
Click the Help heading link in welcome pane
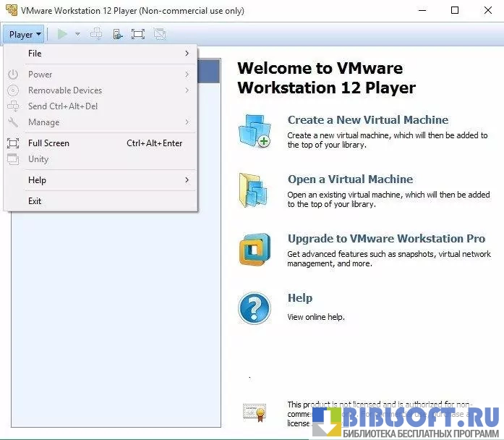[x=300, y=298]
